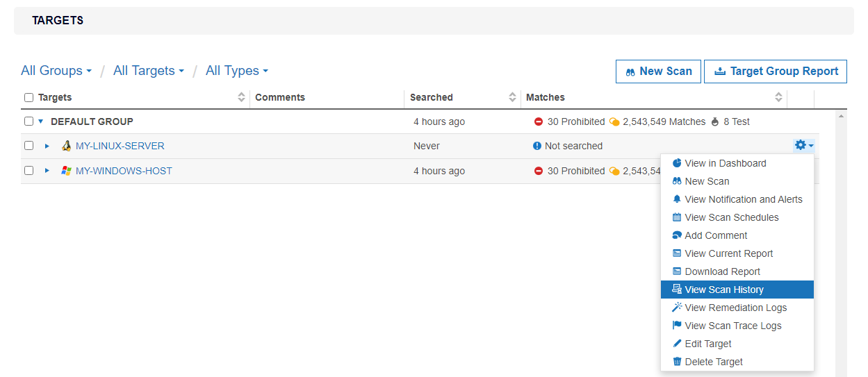Select View Scan History menu item
The width and height of the screenshot is (868, 377).
click(723, 290)
